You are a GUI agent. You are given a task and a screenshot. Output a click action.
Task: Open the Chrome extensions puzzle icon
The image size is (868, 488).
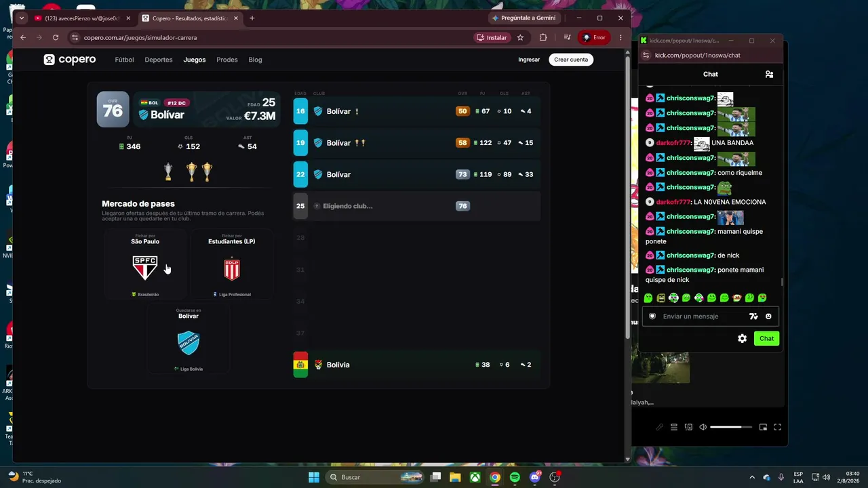point(543,37)
